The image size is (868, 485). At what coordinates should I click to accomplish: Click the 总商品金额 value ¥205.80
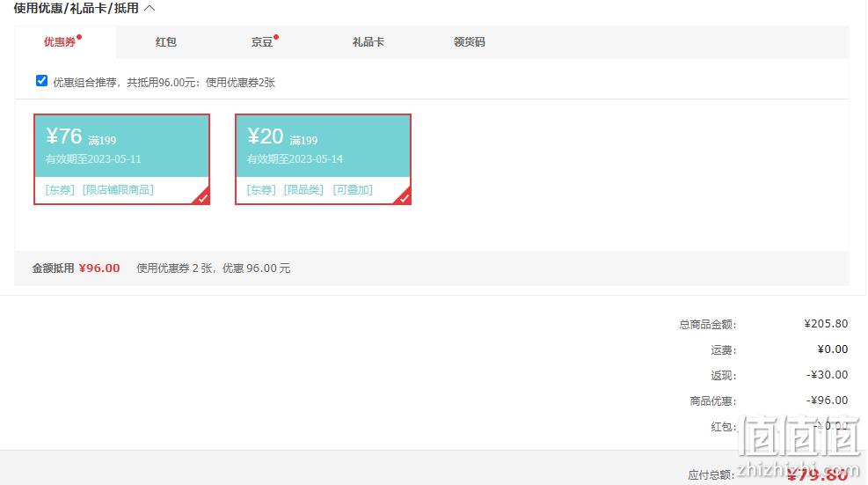pyautogui.click(x=826, y=324)
